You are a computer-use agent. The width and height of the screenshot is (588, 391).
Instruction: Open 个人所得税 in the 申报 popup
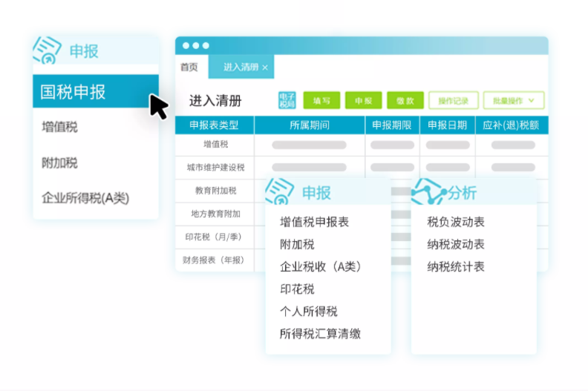309,311
